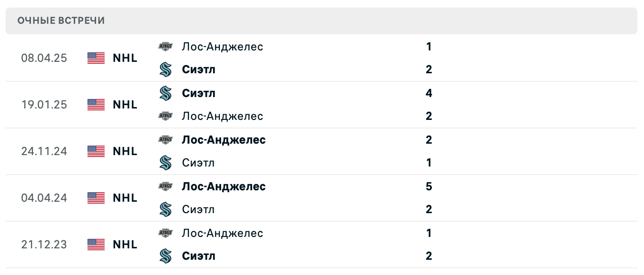Click the 19.01.25 match date
Screen dimensions: 644x275
tap(44, 105)
